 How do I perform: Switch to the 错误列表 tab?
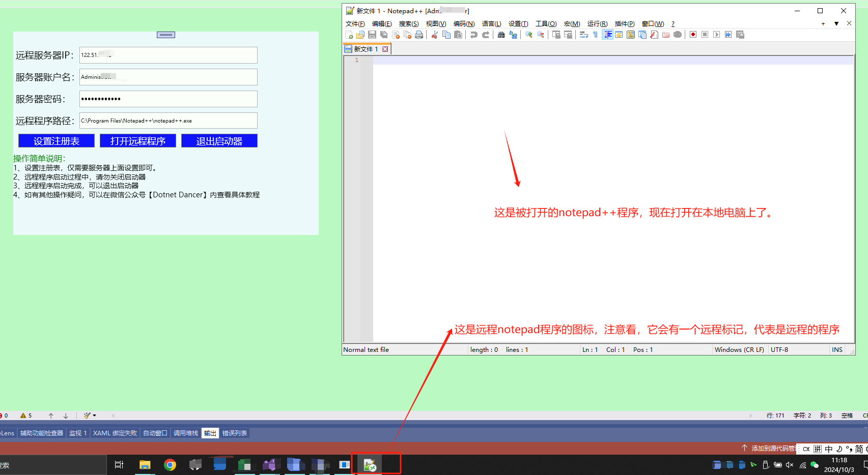(235, 433)
